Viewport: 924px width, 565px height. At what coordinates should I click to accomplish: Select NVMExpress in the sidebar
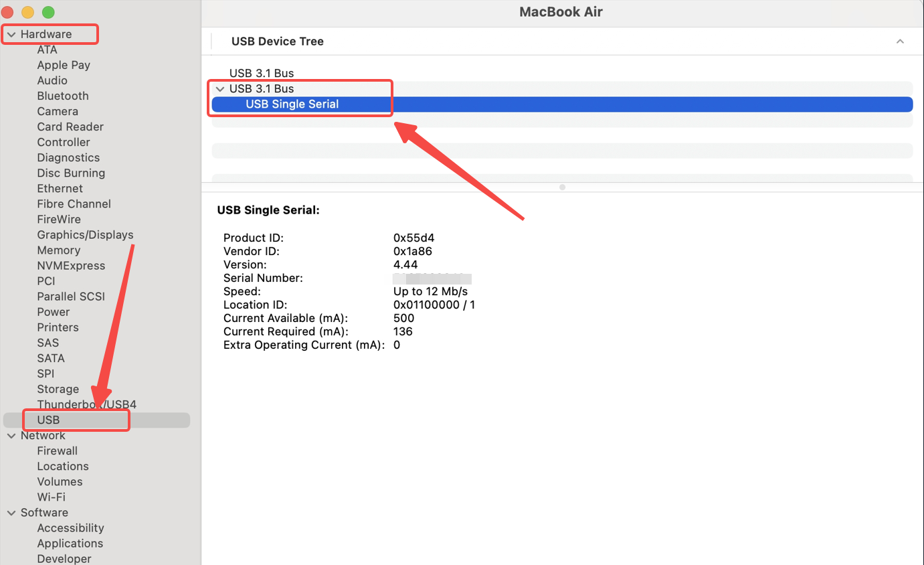pos(71,265)
